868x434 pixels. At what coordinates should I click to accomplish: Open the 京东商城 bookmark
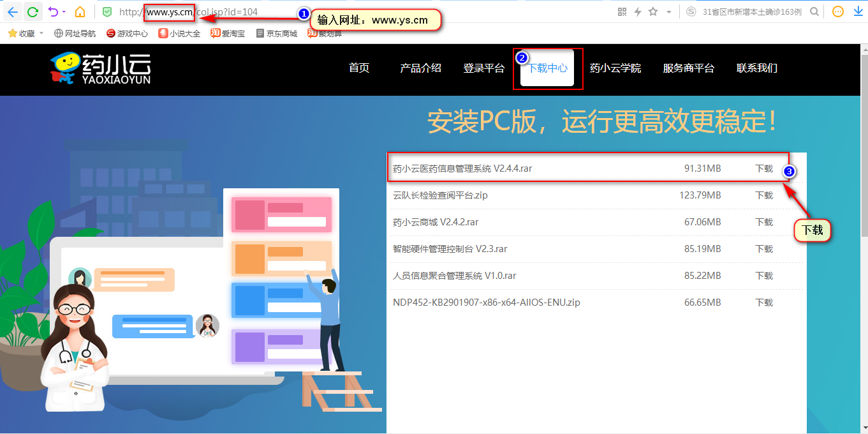[x=277, y=33]
